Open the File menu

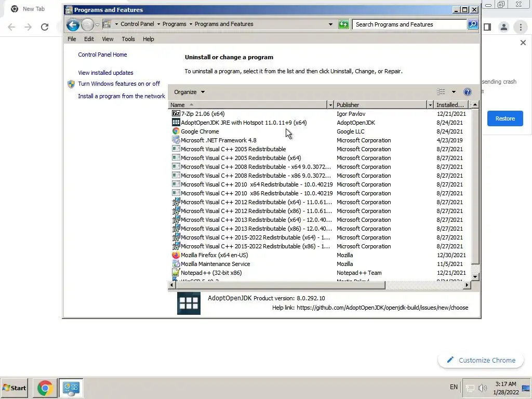point(72,39)
